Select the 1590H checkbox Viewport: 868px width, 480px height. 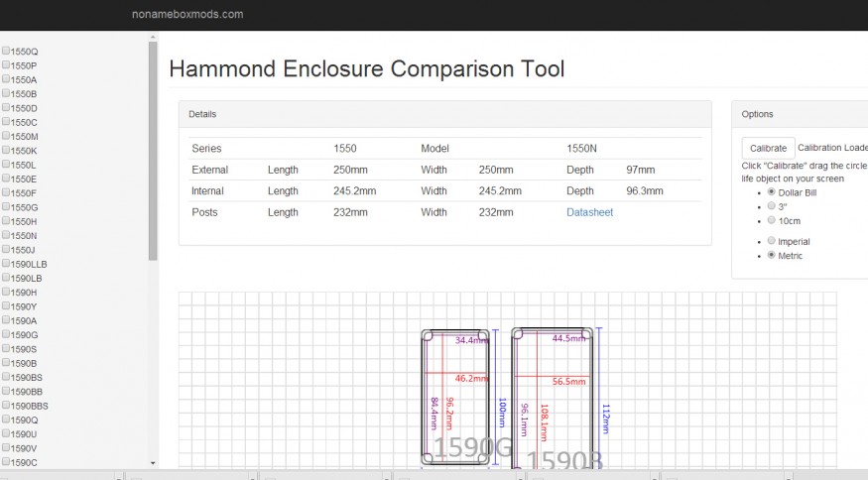click(6, 292)
